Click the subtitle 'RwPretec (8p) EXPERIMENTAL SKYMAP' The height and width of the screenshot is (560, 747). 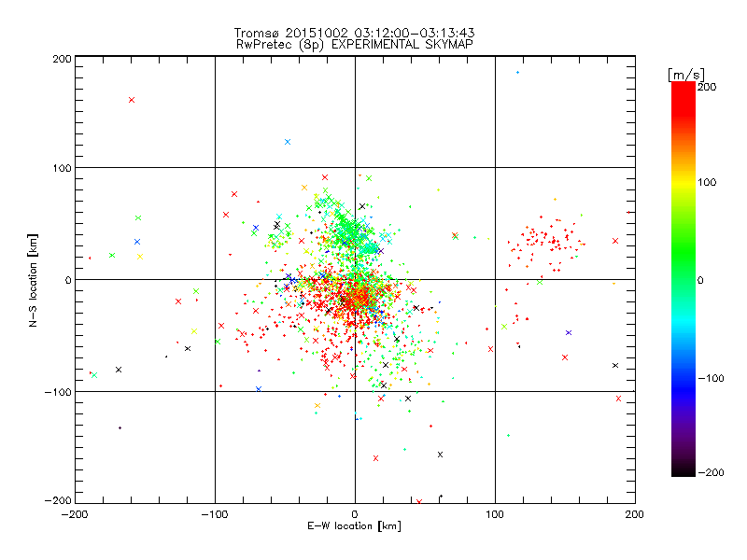point(355,44)
